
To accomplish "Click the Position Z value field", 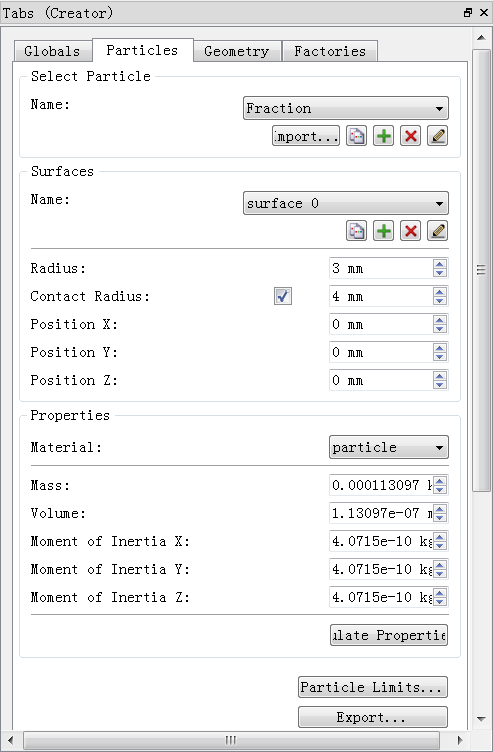I will click(381, 380).
